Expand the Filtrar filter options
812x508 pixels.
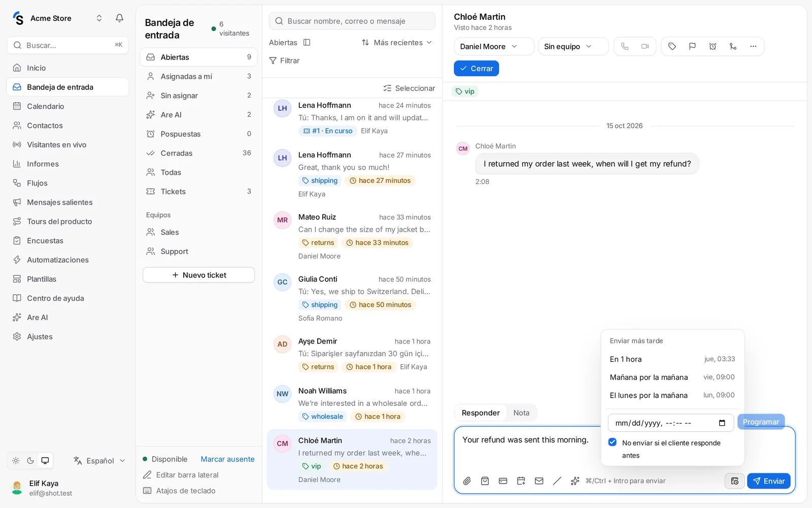[x=285, y=60]
